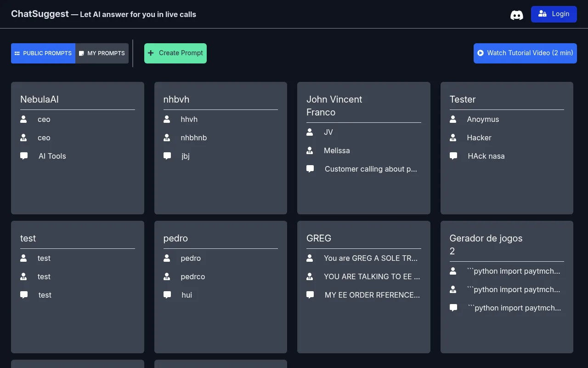
Task: Click the chat bubble icon beside jbj
Action: click(167, 156)
